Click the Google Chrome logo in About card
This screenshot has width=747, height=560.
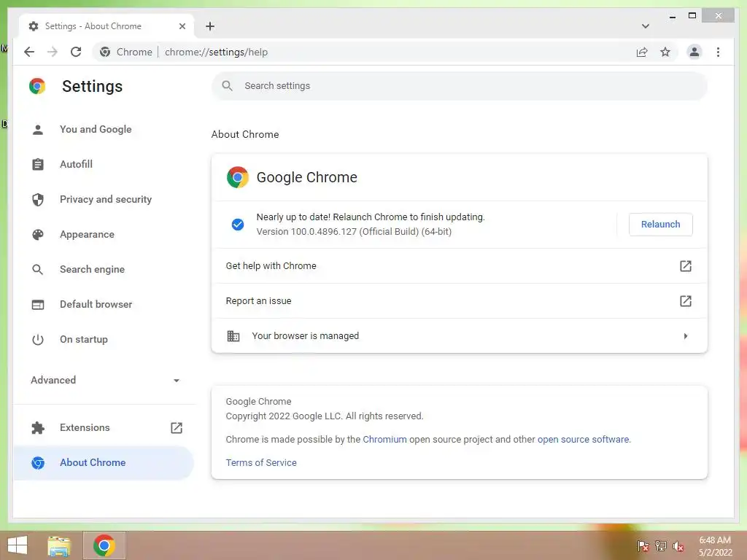238,177
